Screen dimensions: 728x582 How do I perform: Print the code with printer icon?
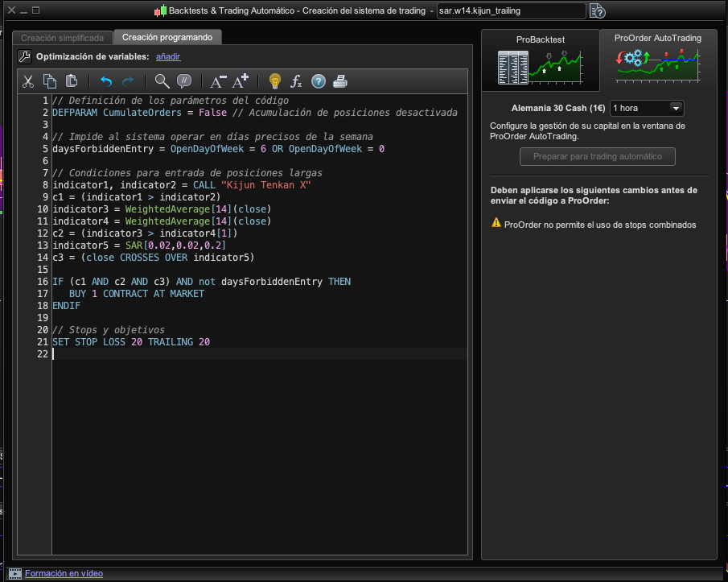click(340, 81)
